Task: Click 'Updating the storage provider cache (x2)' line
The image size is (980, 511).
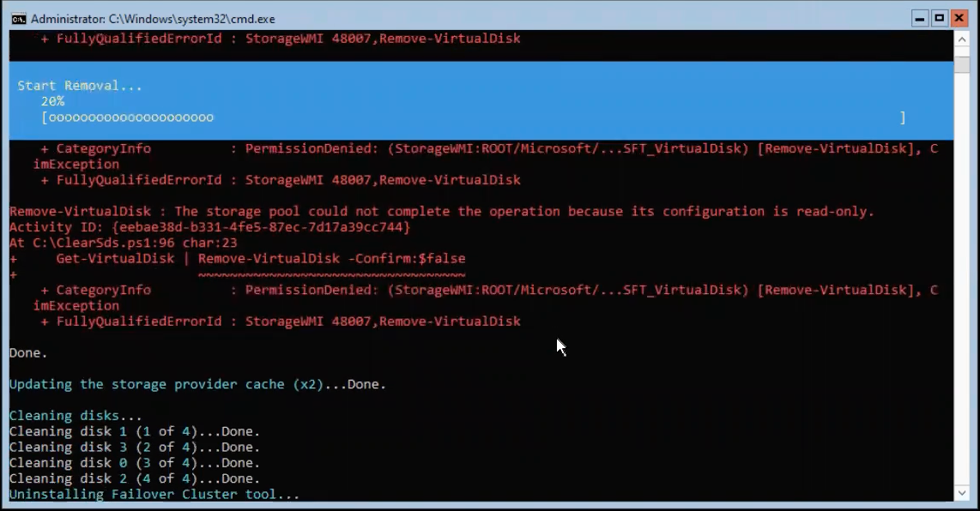Action: click(x=197, y=384)
